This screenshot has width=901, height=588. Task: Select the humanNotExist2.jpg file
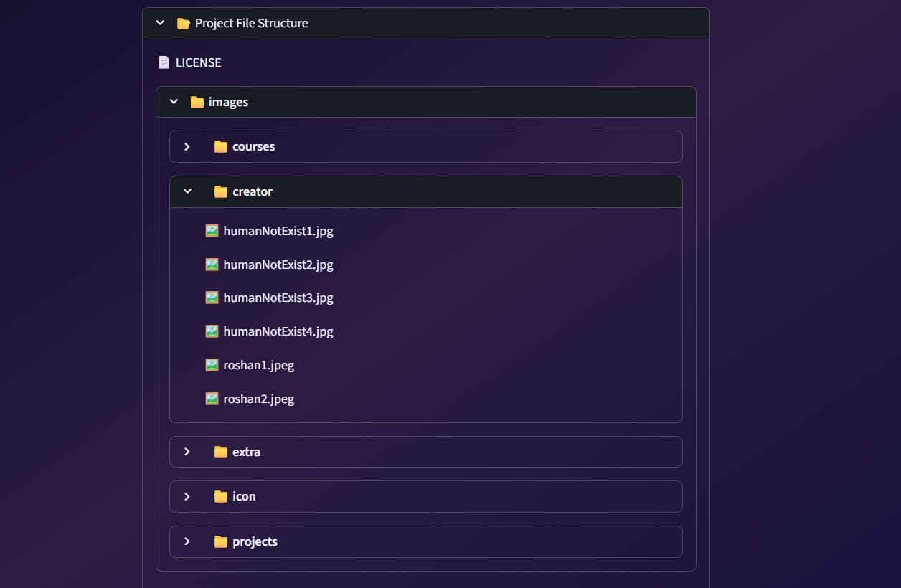pyautogui.click(x=278, y=264)
